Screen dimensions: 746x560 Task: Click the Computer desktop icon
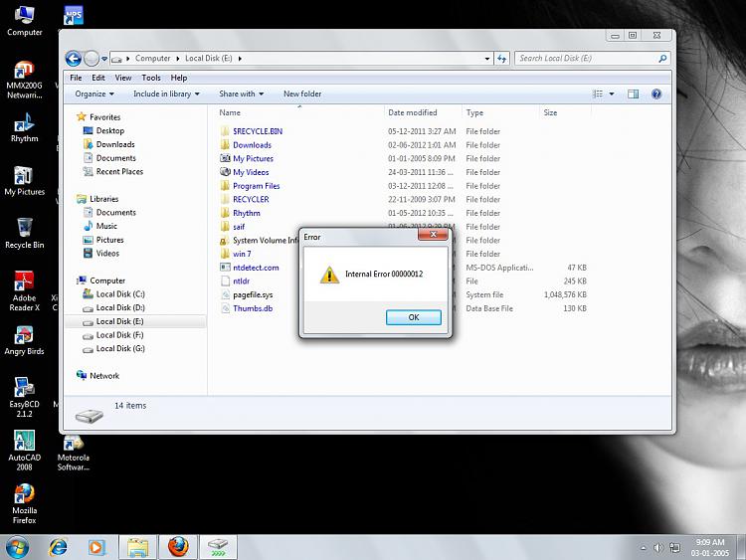coord(24,22)
